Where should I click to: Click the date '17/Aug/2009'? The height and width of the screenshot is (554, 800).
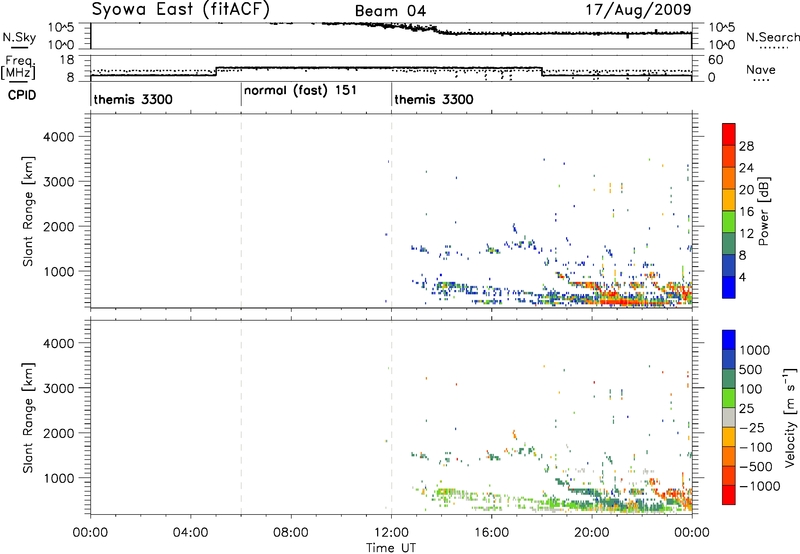point(638,10)
